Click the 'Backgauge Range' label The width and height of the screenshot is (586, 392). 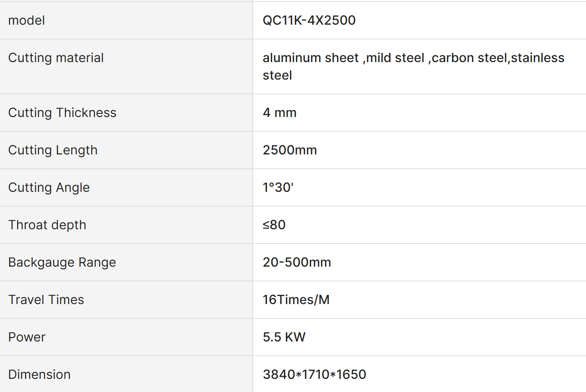tap(62, 262)
